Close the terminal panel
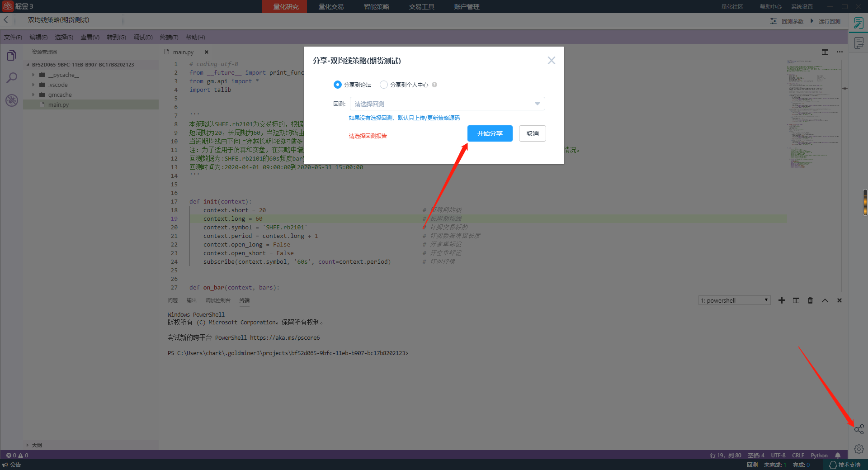This screenshot has width=868, height=470. click(840, 300)
